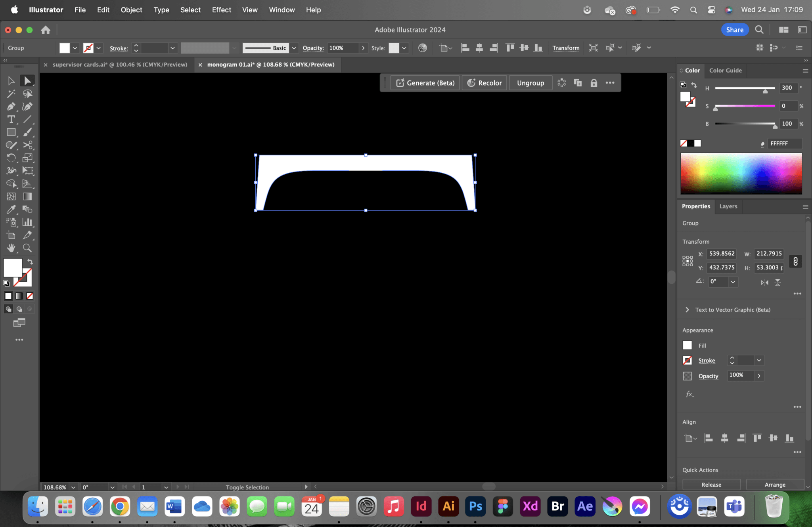Expand the Text to Vector Graphic section
The width and height of the screenshot is (812, 527).
[687, 309]
